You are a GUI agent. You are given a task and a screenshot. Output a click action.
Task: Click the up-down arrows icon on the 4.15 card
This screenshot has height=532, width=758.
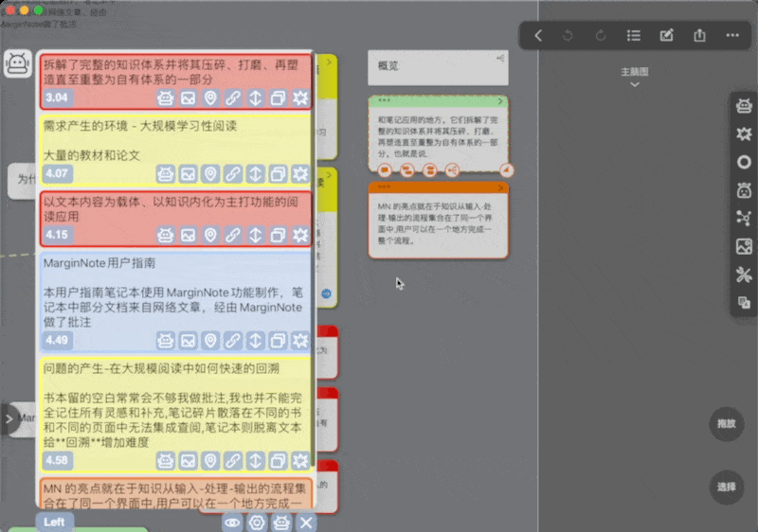pyautogui.click(x=255, y=235)
